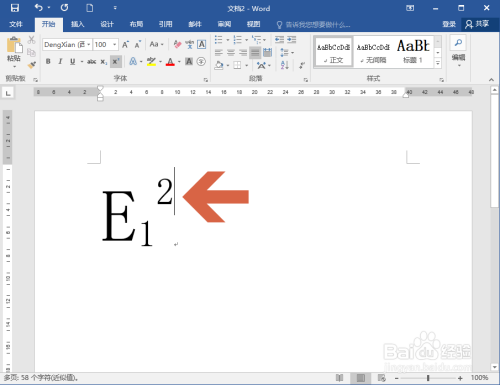
Task: Decrease paragraph indent
Action: click(279, 40)
